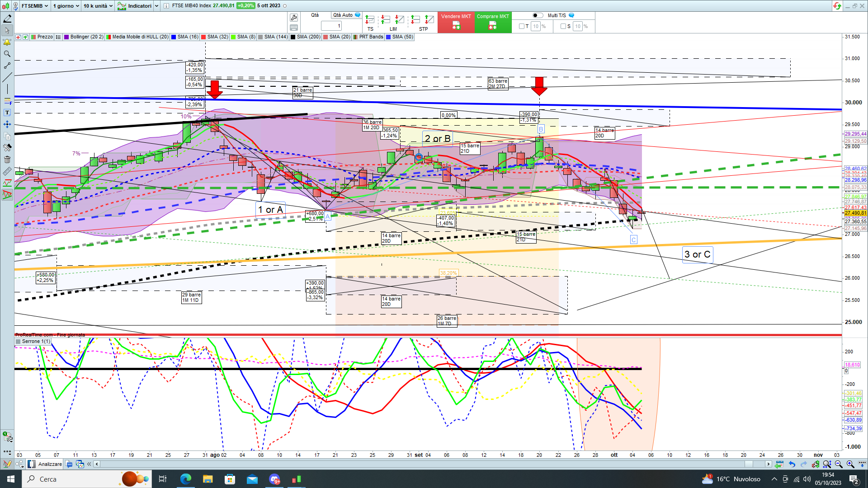Open Media Mobile di HULL (20) tab
This screenshot has height=488, width=868.
tap(137, 37)
